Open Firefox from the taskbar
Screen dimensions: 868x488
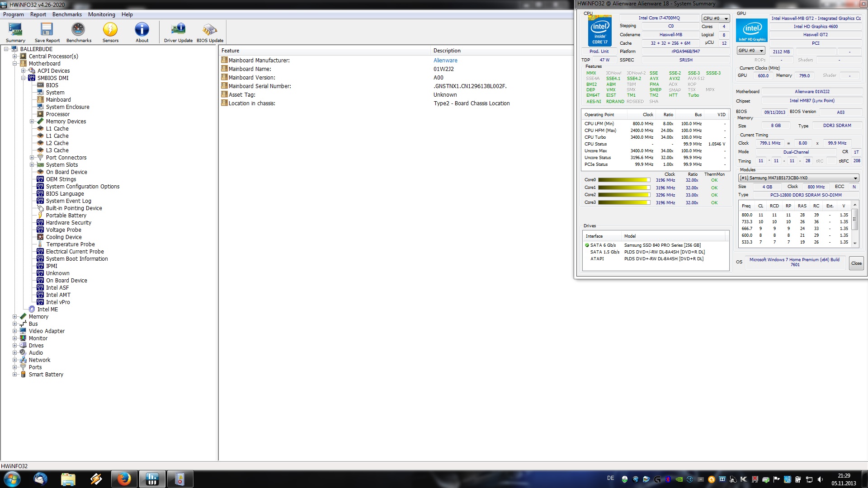123,479
